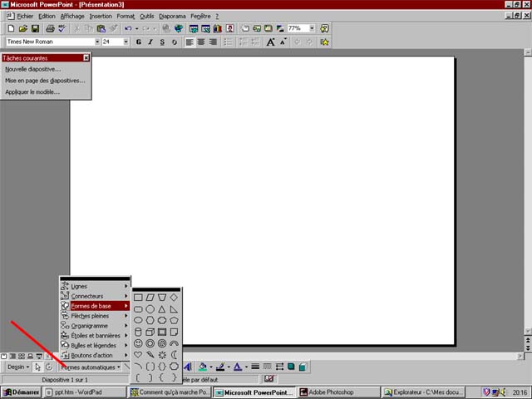Select the free rotation tool
This screenshot has height=399, width=532.
pos(50,367)
